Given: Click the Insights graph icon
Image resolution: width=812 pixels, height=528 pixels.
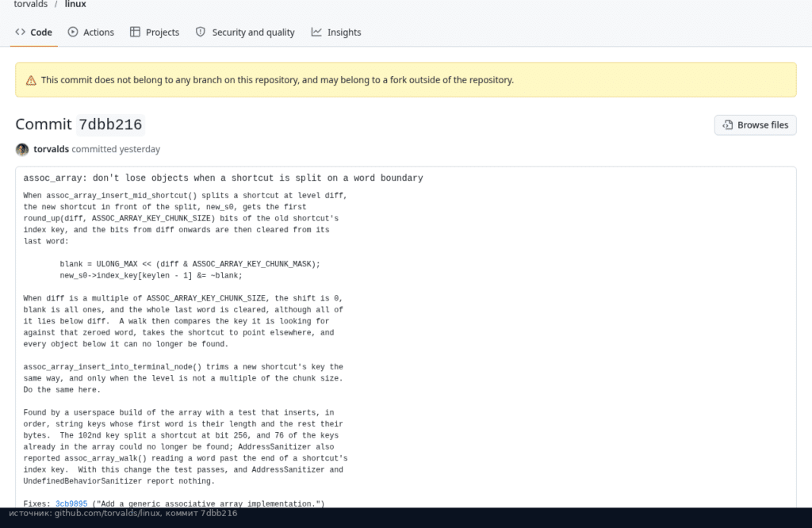Looking at the screenshot, I should point(316,32).
